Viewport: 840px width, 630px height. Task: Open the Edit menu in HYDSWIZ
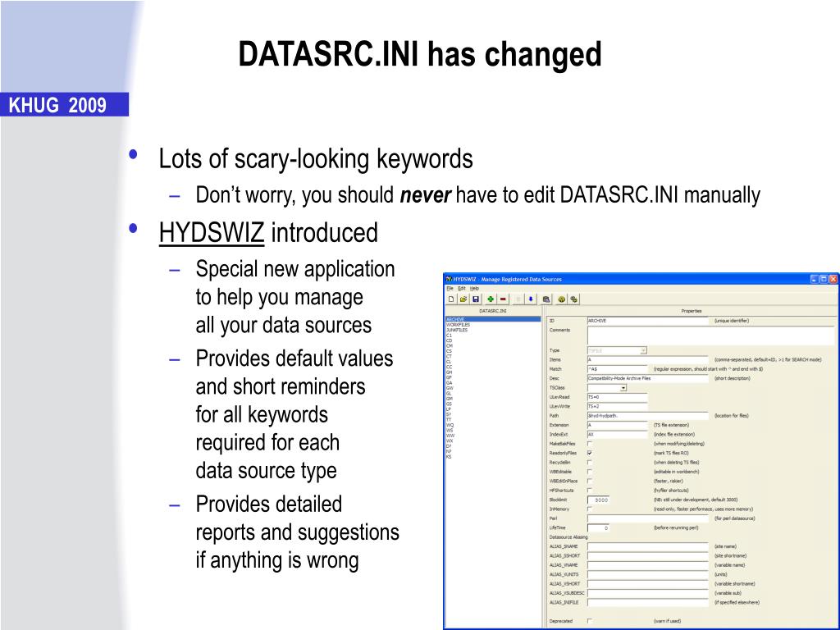(x=462, y=288)
